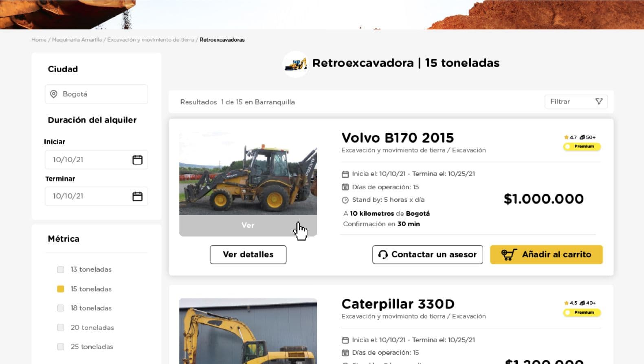Click the Volvo B170 2015 title

398,138
